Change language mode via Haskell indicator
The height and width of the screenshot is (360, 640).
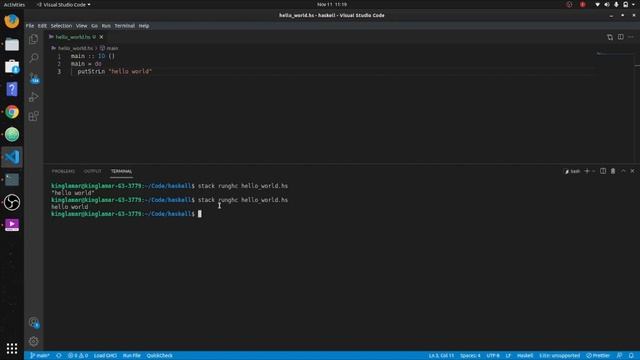point(525,356)
